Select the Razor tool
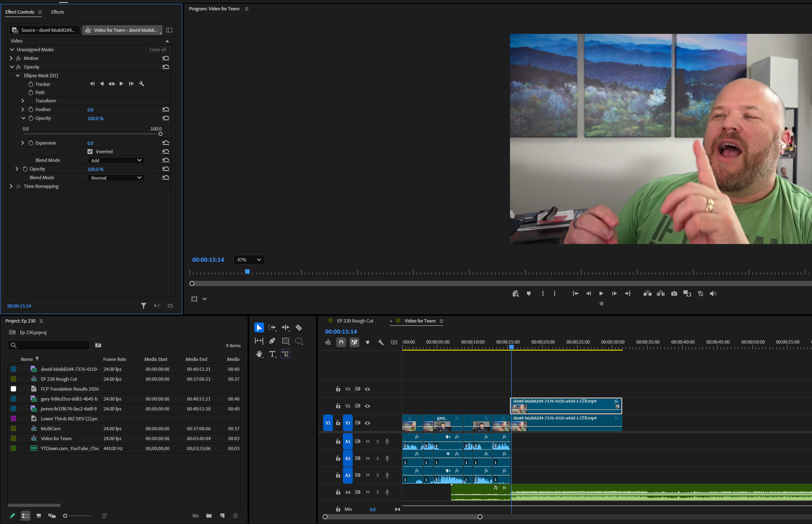 coord(299,328)
